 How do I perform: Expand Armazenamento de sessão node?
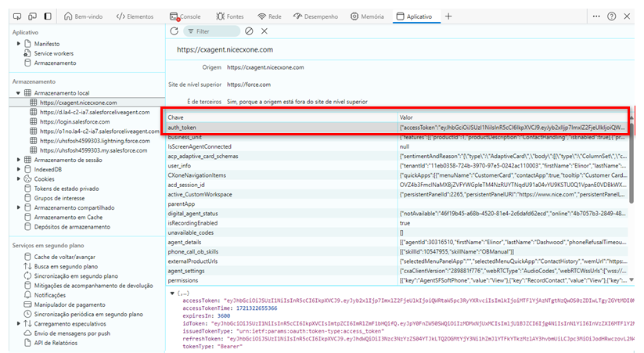(19, 160)
